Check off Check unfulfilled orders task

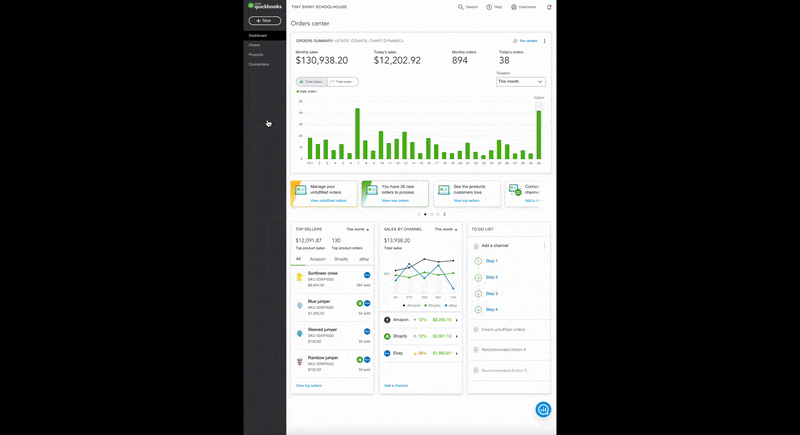point(476,329)
